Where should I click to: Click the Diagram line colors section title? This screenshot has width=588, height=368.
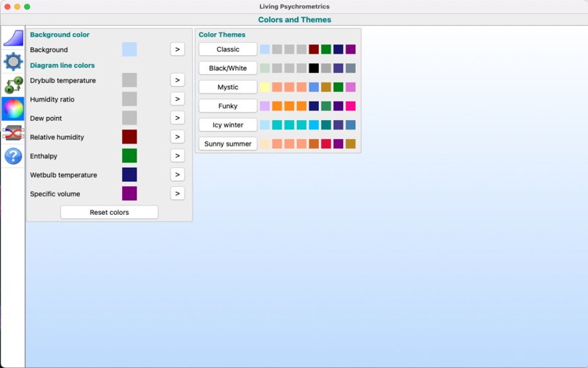tap(62, 66)
